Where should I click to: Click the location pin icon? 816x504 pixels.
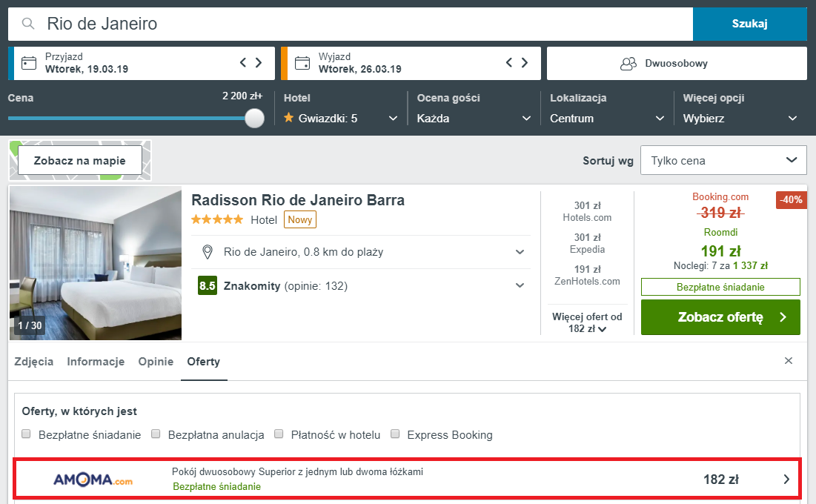(207, 252)
